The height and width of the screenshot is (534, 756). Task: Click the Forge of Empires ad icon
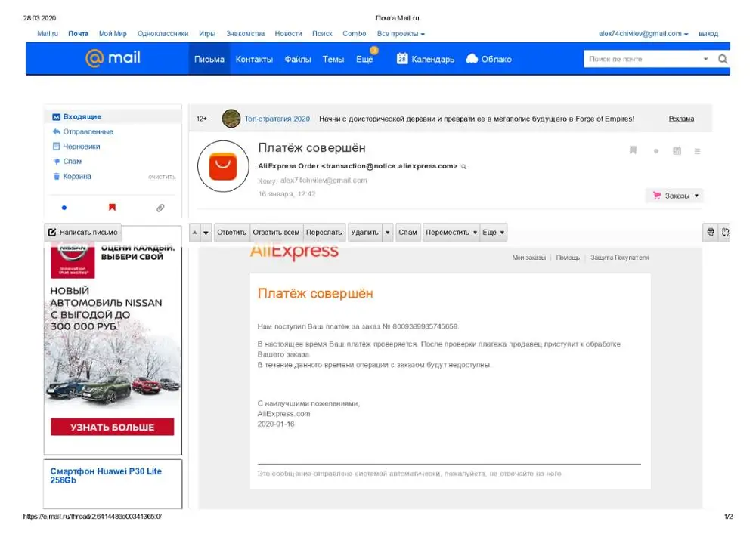click(x=231, y=119)
